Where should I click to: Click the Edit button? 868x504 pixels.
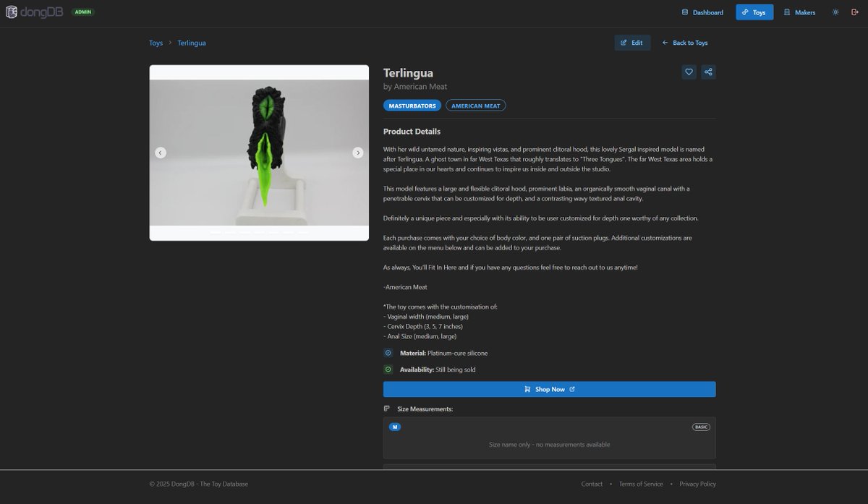[632, 42]
